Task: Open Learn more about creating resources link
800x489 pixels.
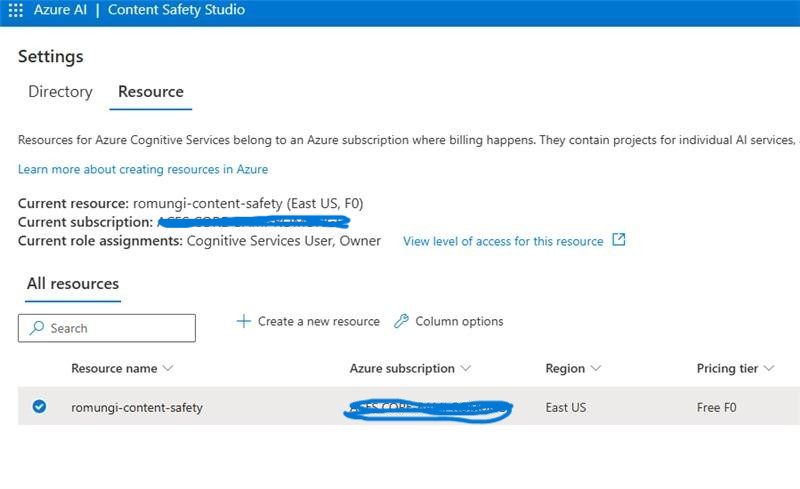Action: point(143,169)
